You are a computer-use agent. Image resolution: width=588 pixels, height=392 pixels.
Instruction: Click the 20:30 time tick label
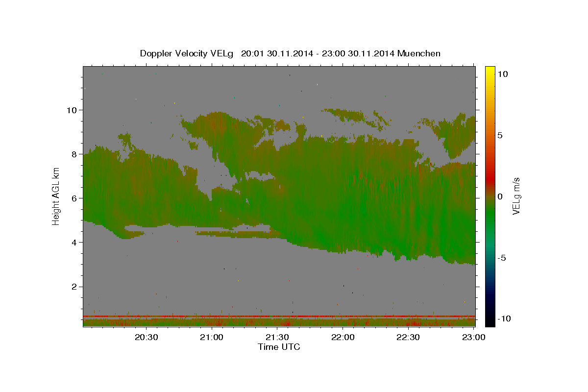pyautogui.click(x=147, y=337)
